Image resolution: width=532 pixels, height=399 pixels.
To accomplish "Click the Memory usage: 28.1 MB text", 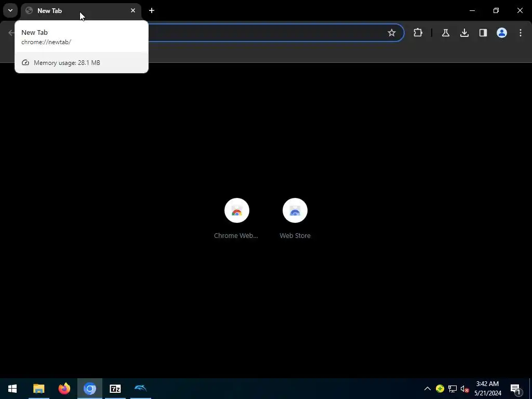I will click(67, 63).
